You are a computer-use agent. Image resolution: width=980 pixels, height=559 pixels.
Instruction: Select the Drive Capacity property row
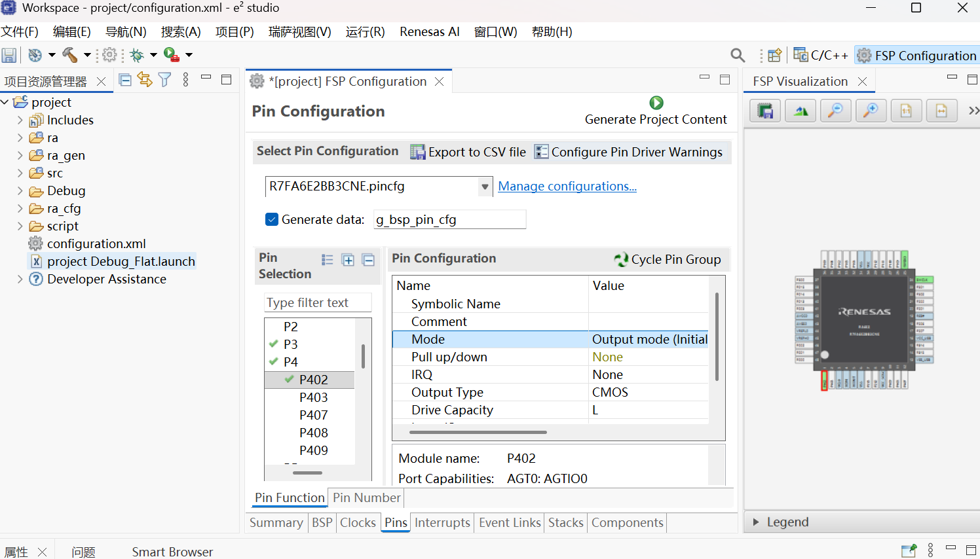click(550, 410)
